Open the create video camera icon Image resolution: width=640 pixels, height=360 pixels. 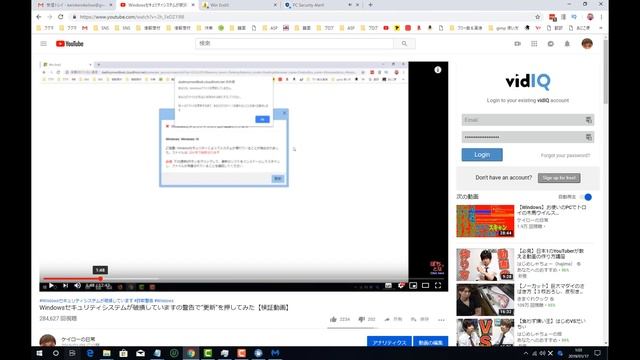518,44
